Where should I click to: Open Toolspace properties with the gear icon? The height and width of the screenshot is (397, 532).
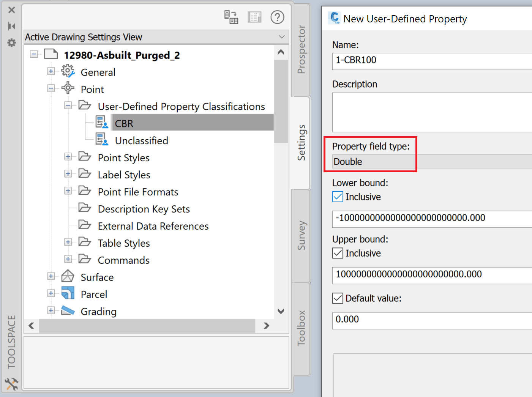pyautogui.click(x=11, y=43)
